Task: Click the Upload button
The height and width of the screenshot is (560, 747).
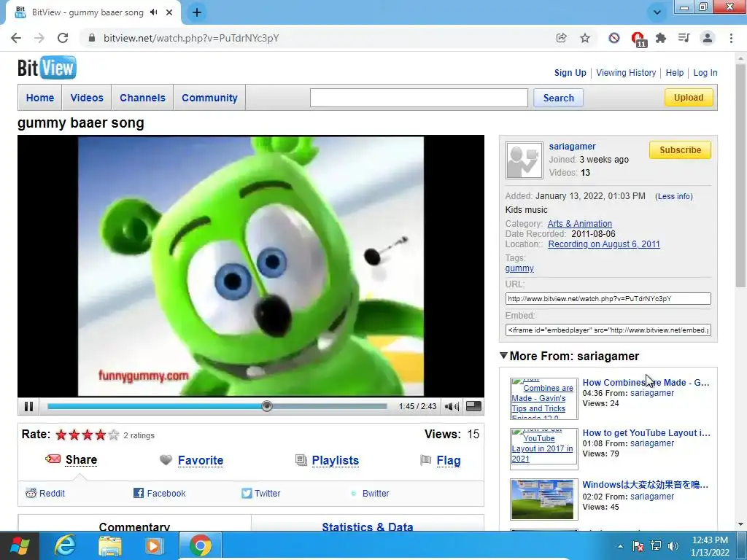Action: [x=689, y=97]
